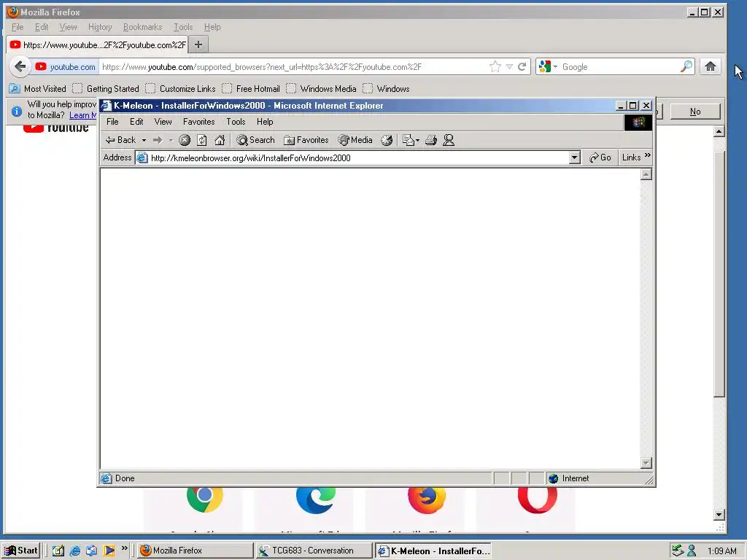Viewport: 747px width, 560px height.
Task: Open the IE address bar dropdown list
Action: (575, 157)
